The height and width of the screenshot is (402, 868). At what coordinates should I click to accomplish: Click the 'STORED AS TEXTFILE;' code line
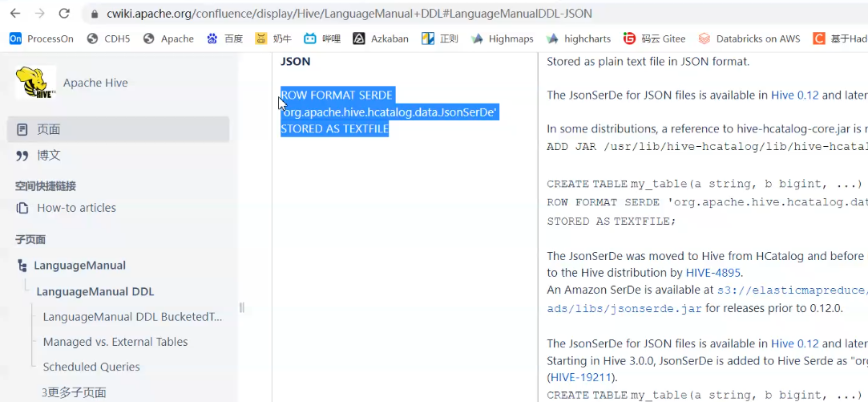coord(612,221)
